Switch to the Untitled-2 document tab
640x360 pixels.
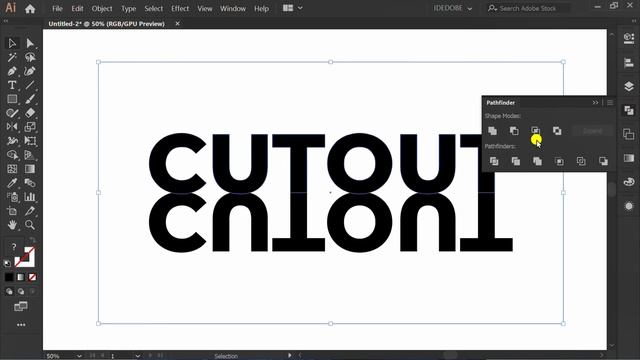[107, 24]
